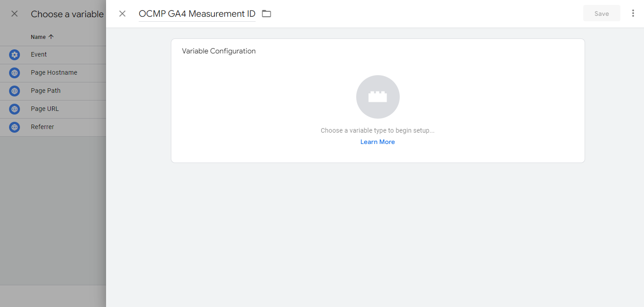Sort by the Name column header
Image resolution: width=644 pixels, height=307 pixels.
[42, 37]
